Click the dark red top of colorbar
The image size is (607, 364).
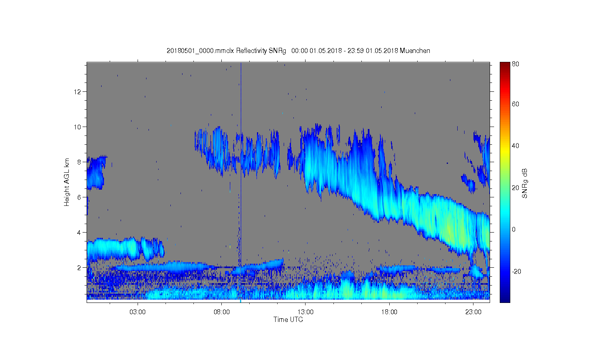505,66
